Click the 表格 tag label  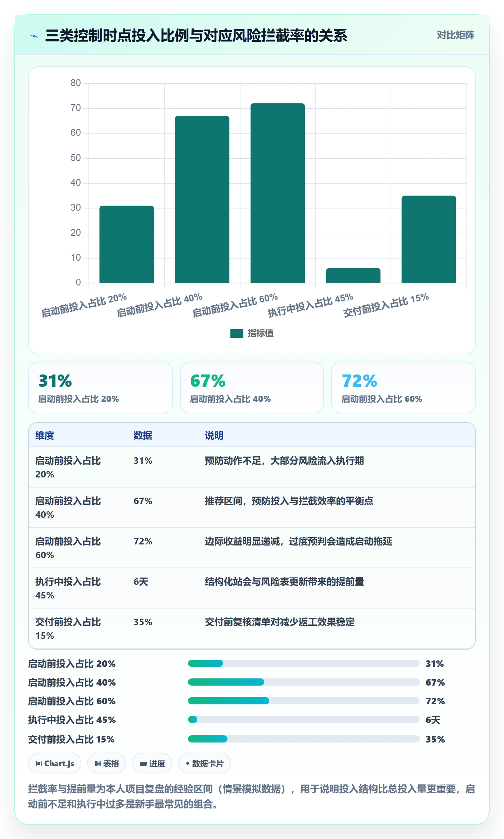[x=111, y=763]
